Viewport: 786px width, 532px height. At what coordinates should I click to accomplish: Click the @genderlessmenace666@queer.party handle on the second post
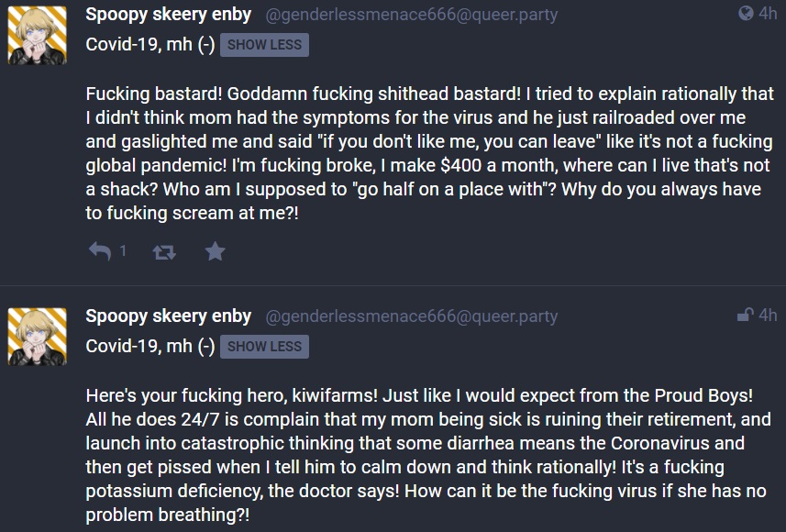[x=411, y=316]
